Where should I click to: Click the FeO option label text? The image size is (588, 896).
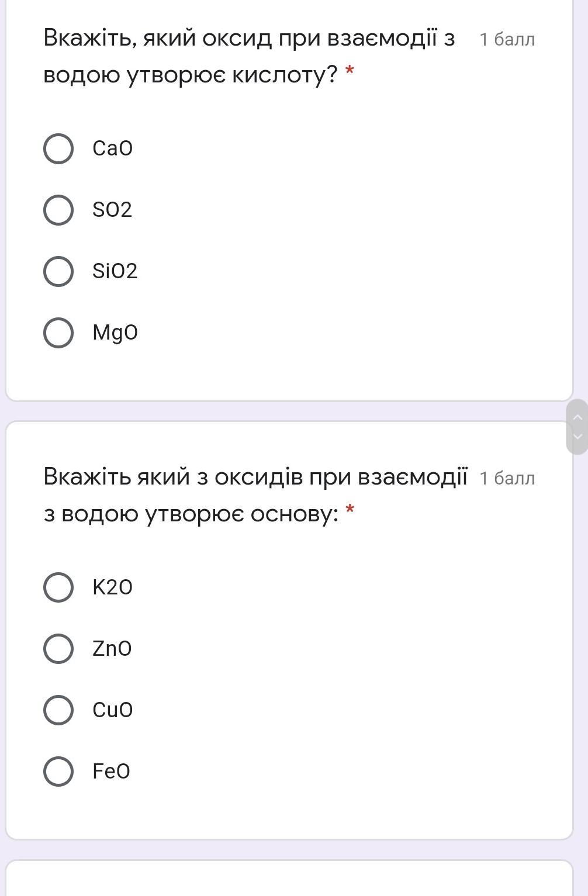click(x=111, y=772)
